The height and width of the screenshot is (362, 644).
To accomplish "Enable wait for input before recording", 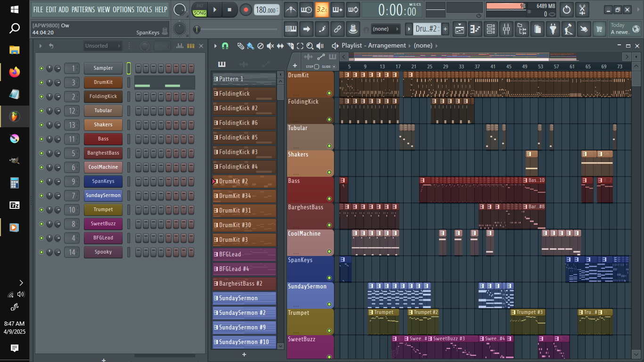I will pyautogui.click(x=306, y=9).
